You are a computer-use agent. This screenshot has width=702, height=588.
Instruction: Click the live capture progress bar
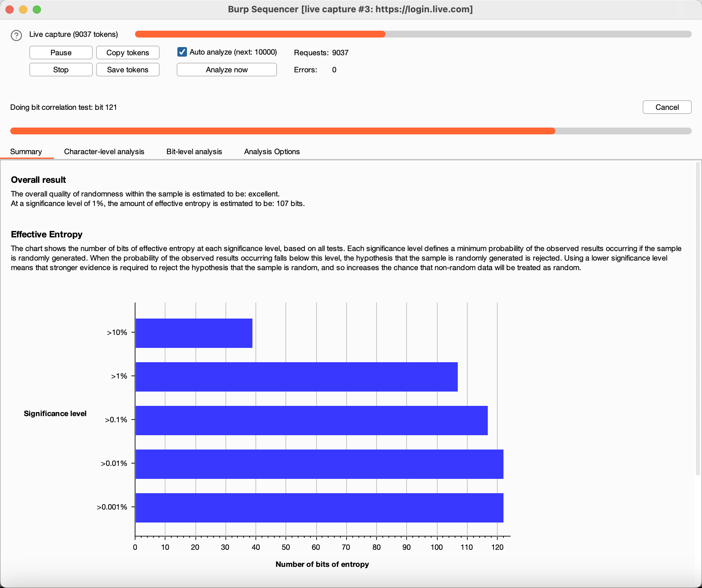coord(413,34)
